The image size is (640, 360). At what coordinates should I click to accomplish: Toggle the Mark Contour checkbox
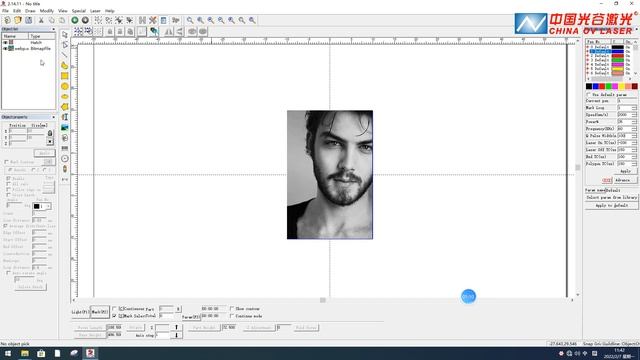[x=7, y=162]
